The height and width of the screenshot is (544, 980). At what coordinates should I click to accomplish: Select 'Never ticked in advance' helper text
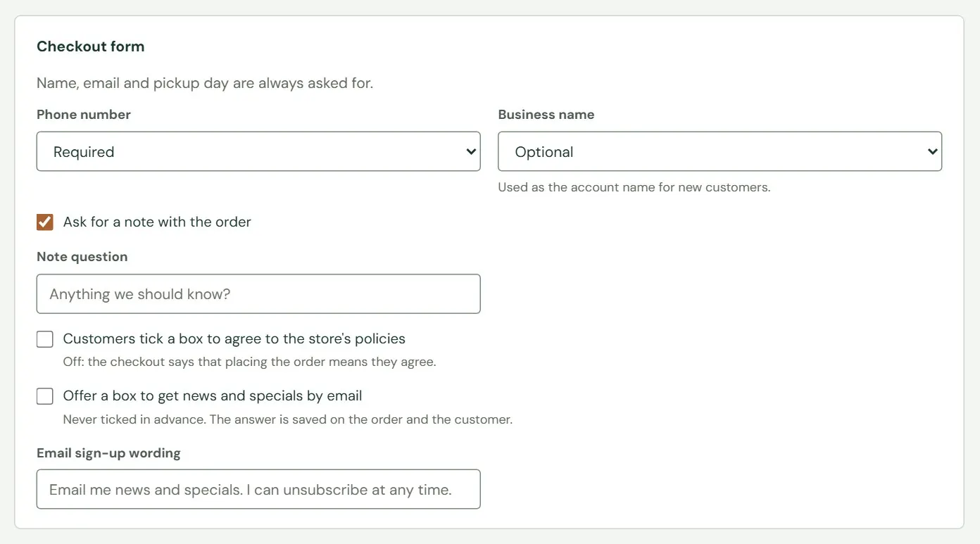[288, 419]
